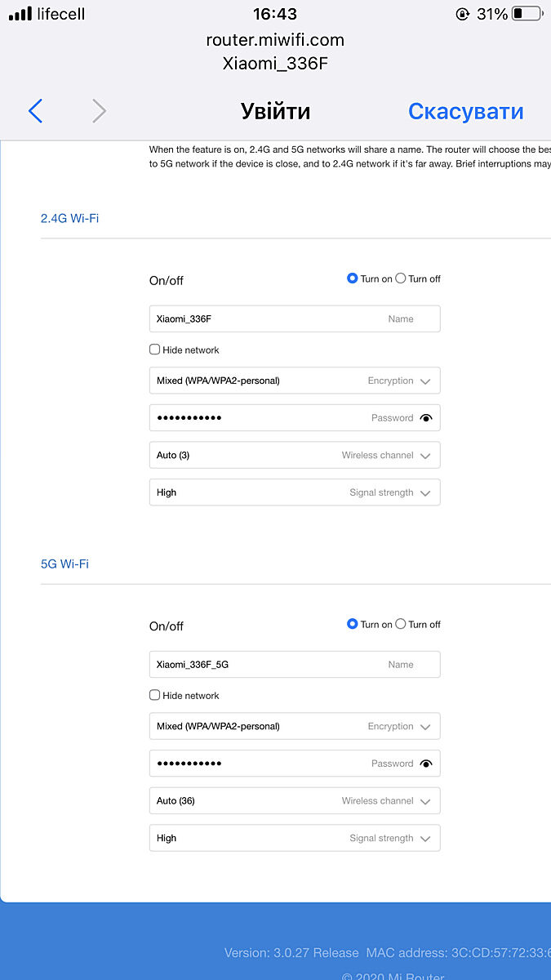Check Hide network for 2.4G Wi-Fi
551x980 pixels.
(x=155, y=350)
